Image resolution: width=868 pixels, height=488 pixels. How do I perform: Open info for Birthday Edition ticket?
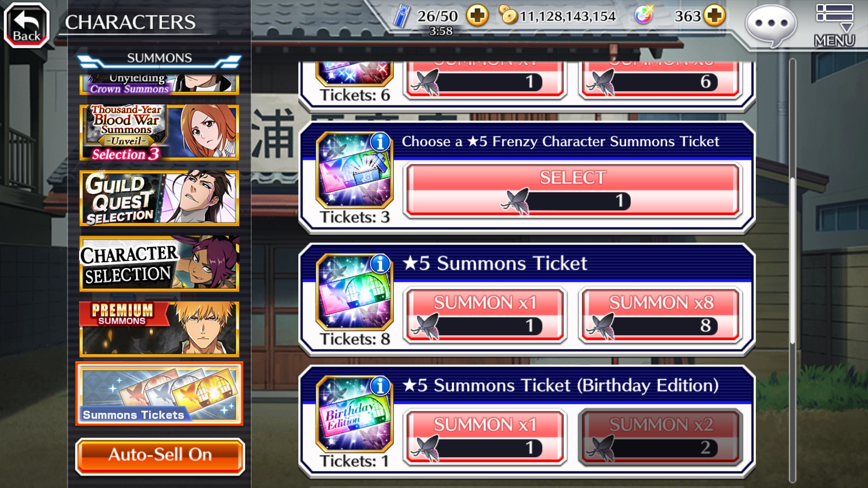pos(380,386)
